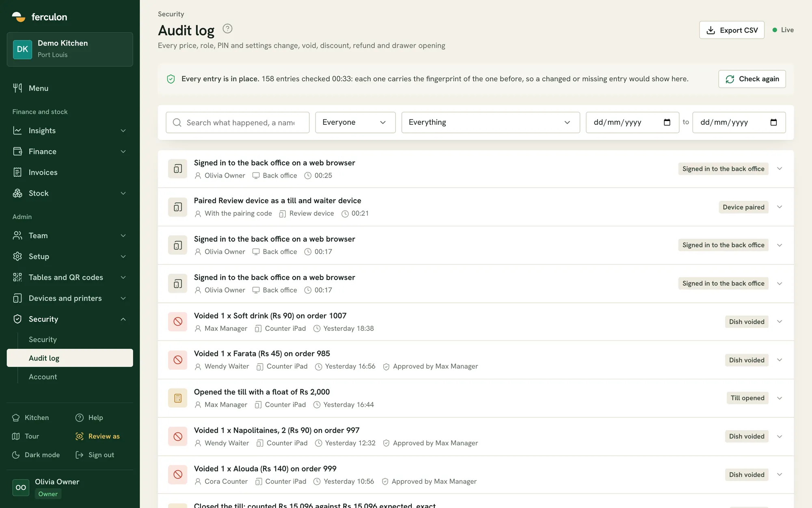The width and height of the screenshot is (812, 508).
Task: Click the search magnifier icon
Action: coord(177,122)
